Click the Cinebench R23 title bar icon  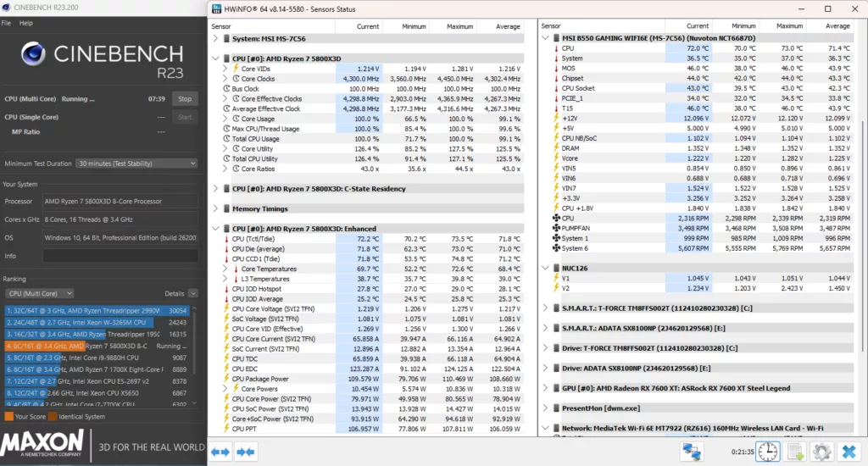(6, 8)
